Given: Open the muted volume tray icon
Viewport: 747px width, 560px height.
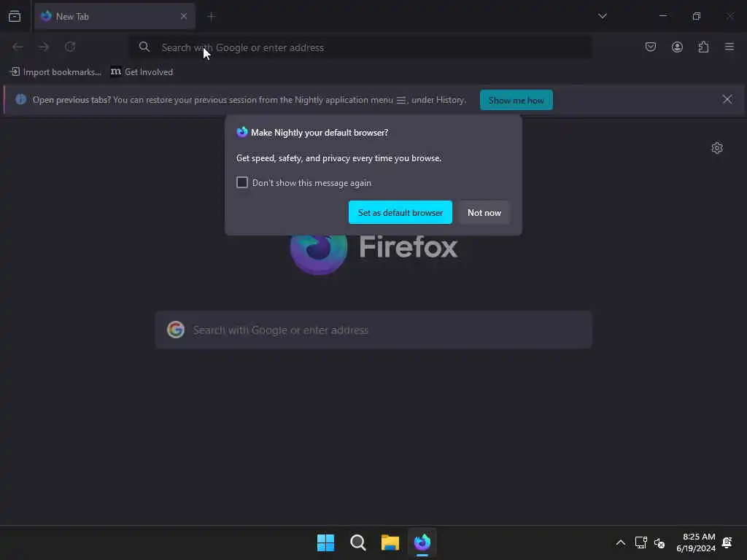Looking at the screenshot, I should 659,542.
